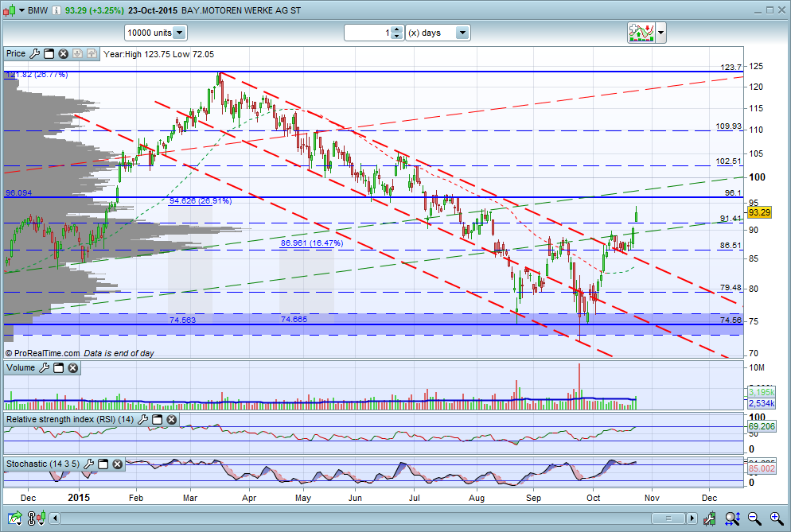Open the trading signals icon button

[x=641, y=33]
